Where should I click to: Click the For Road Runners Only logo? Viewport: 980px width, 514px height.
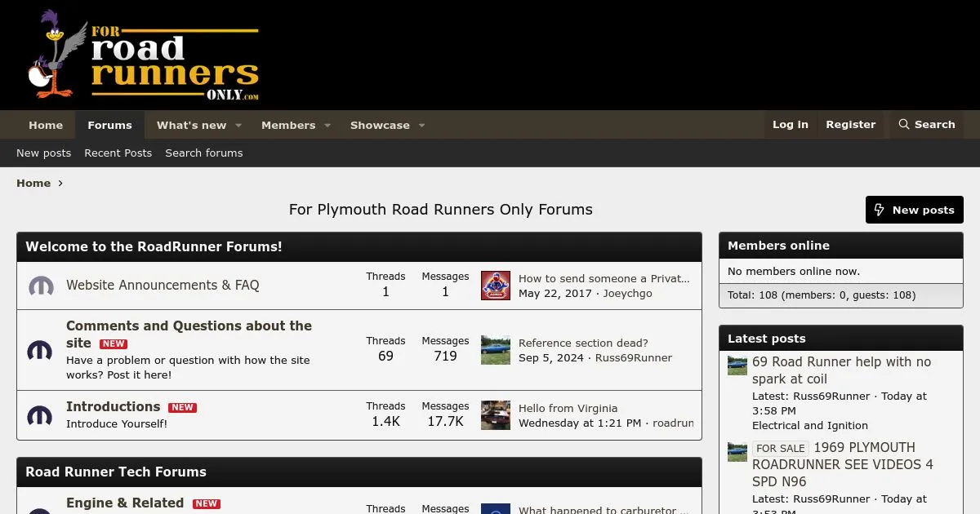(144, 55)
